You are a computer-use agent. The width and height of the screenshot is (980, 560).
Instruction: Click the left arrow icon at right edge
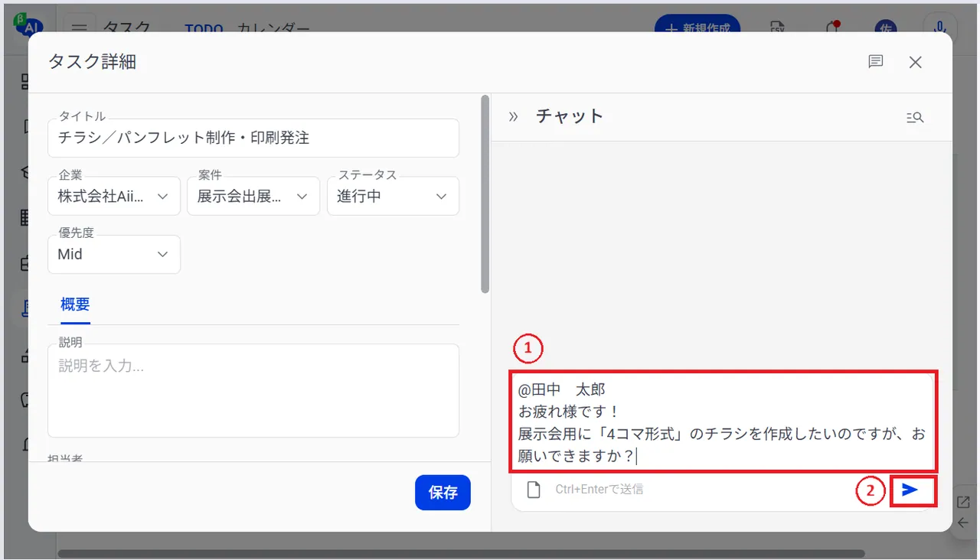click(963, 523)
